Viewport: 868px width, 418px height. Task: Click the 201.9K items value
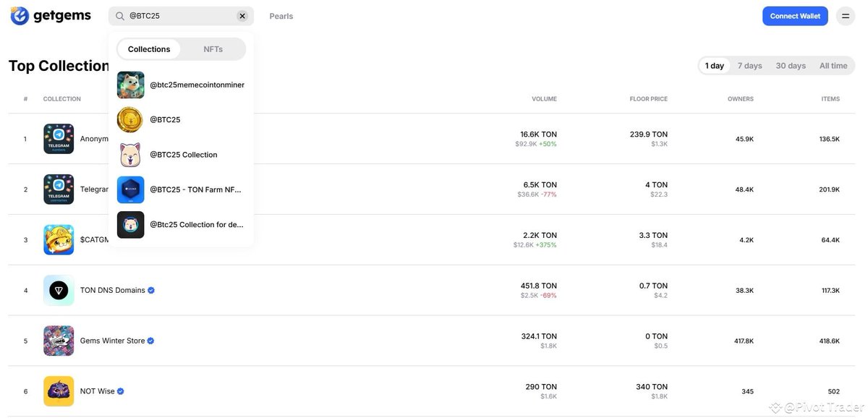(x=830, y=189)
